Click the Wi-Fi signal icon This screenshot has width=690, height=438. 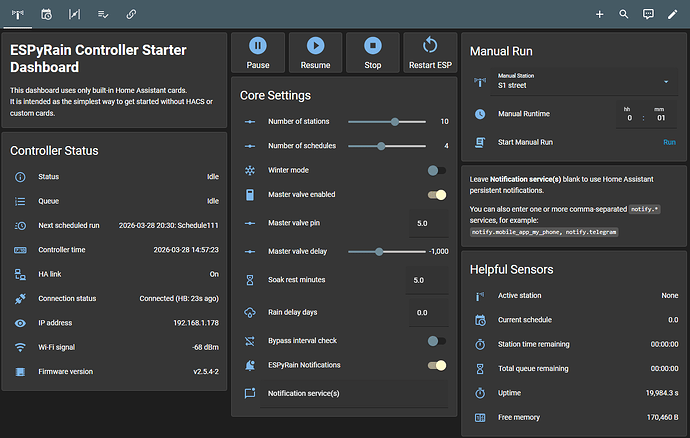(x=20, y=347)
